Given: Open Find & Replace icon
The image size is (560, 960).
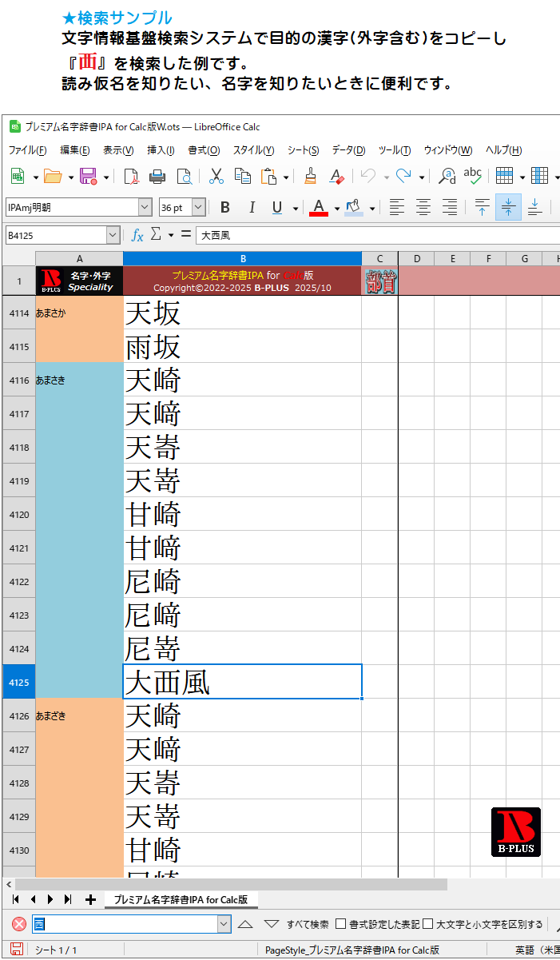Looking at the screenshot, I should [x=447, y=177].
